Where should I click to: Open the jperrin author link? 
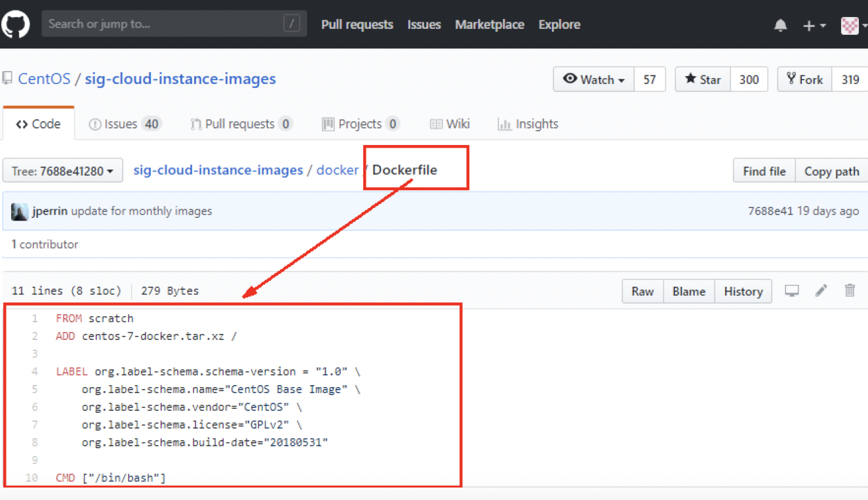[50, 211]
